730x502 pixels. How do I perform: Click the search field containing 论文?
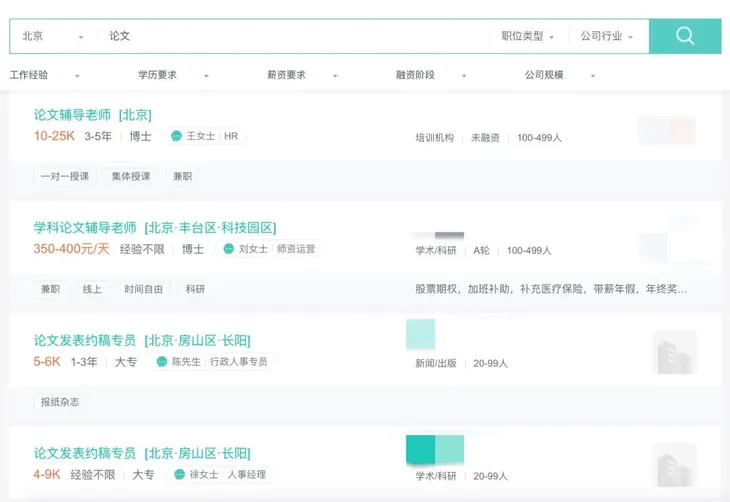tap(290, 36)
